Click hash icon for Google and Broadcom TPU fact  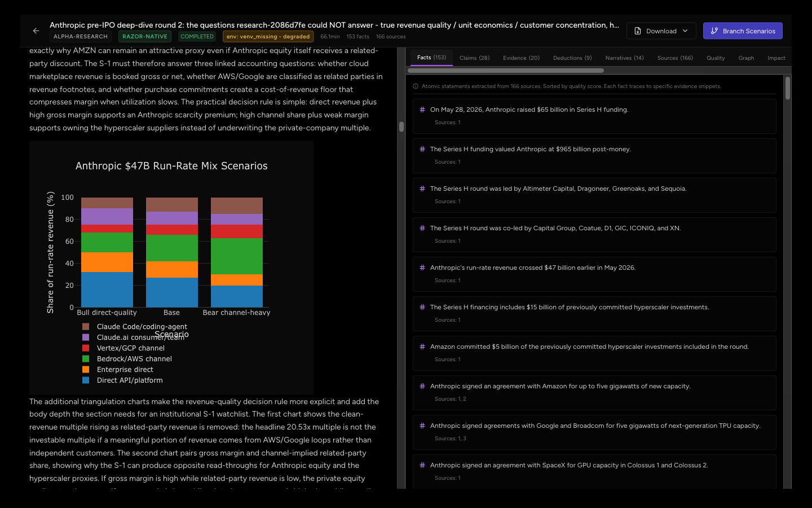pyautogui.click(x=422, y=426)
